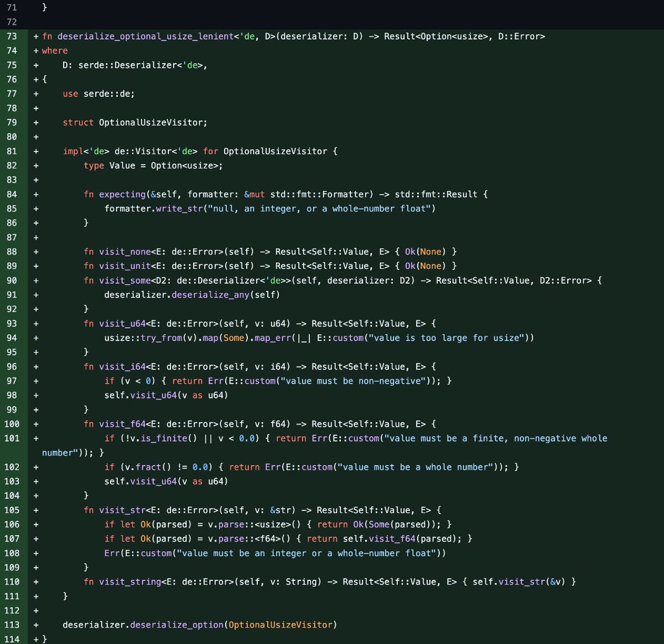664x644 pixels.
Task: Click the function name deserialize_optional_usize_lenient
Action: tap(146, 37)
